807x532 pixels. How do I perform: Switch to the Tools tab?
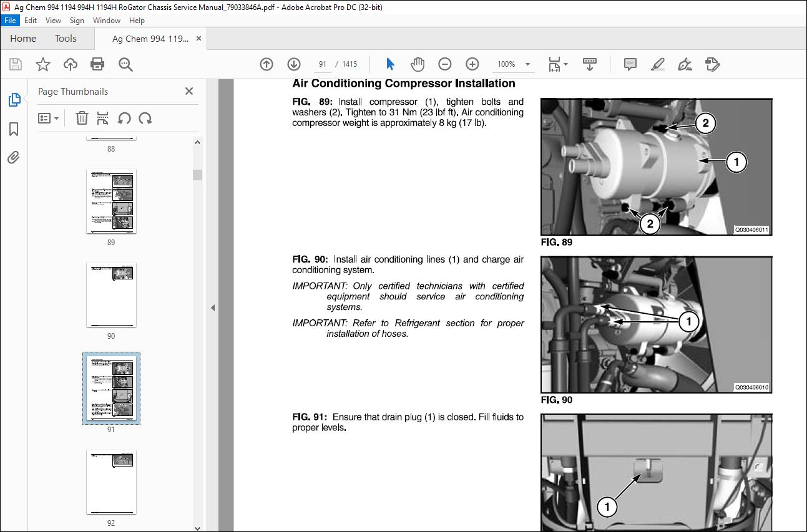66,39
